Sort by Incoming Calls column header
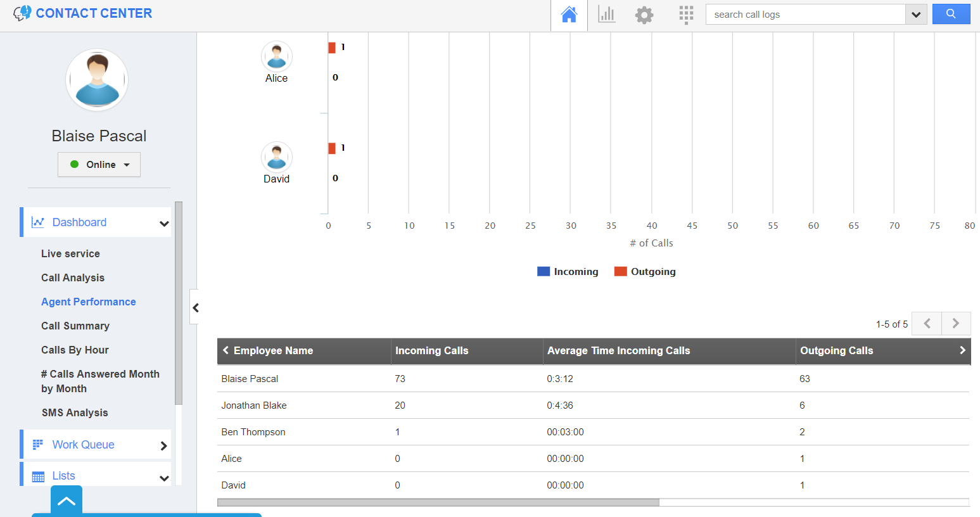 click(x=431, y=351)
